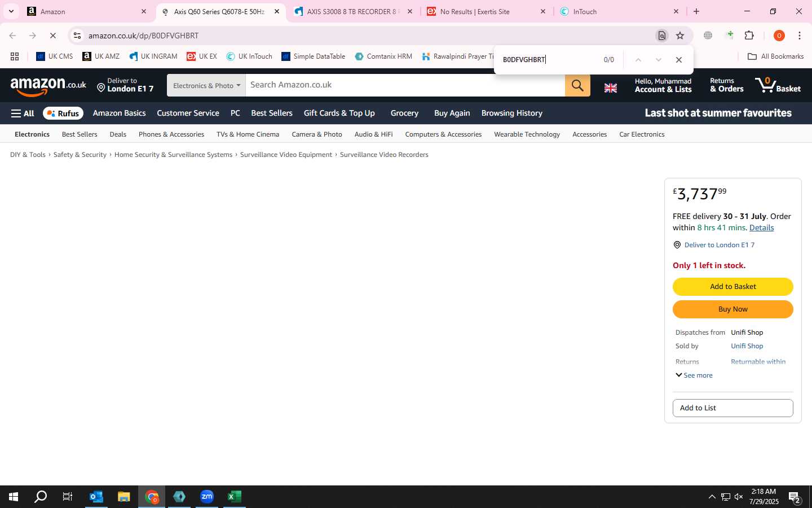The image size is (812, 508).
Task: Click the Rufus assistant button
Action: [x=63, y=113]
